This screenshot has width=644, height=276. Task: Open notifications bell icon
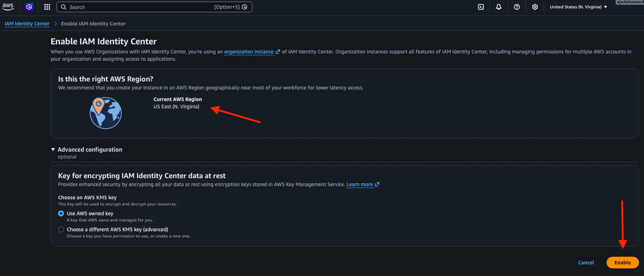click(x=499, y=7)
